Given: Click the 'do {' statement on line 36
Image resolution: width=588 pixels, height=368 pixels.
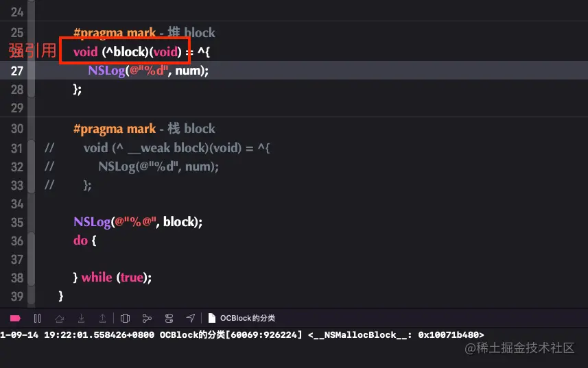Looking at the screenshot, I should (85, 240).
